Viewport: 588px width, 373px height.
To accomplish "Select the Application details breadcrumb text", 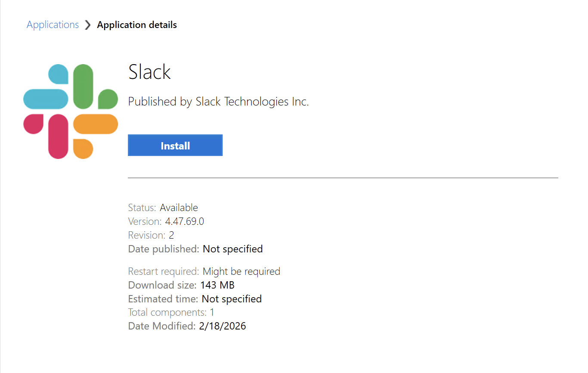I will point(137,25).
